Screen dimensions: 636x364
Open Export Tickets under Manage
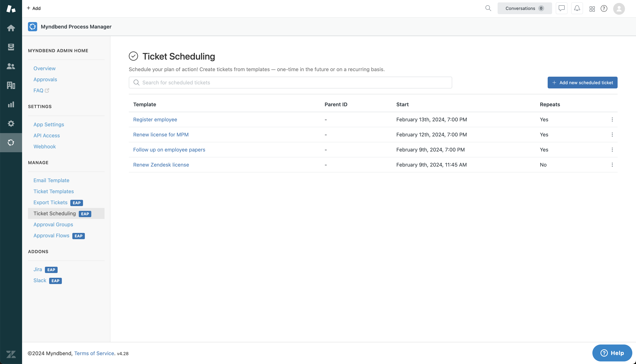click(51, 202)
